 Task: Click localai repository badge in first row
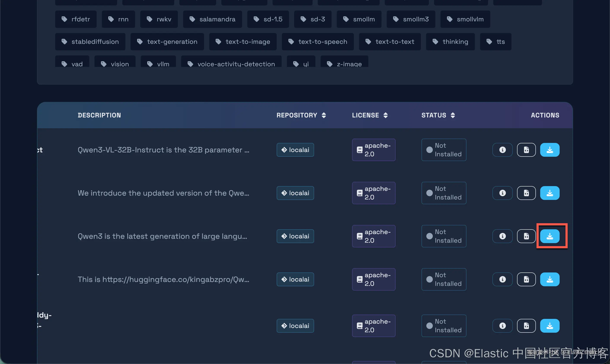pyautogui.click(x=295, y=150)
